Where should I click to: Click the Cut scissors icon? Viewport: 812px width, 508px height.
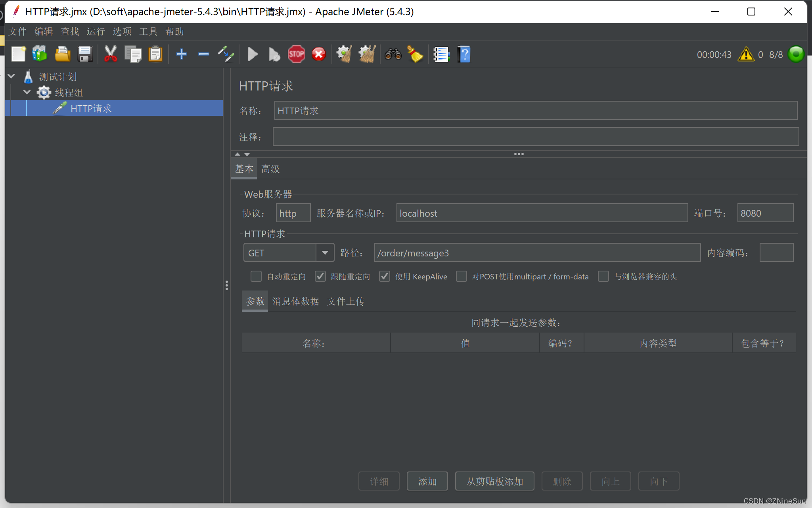(x=110, y=54)
